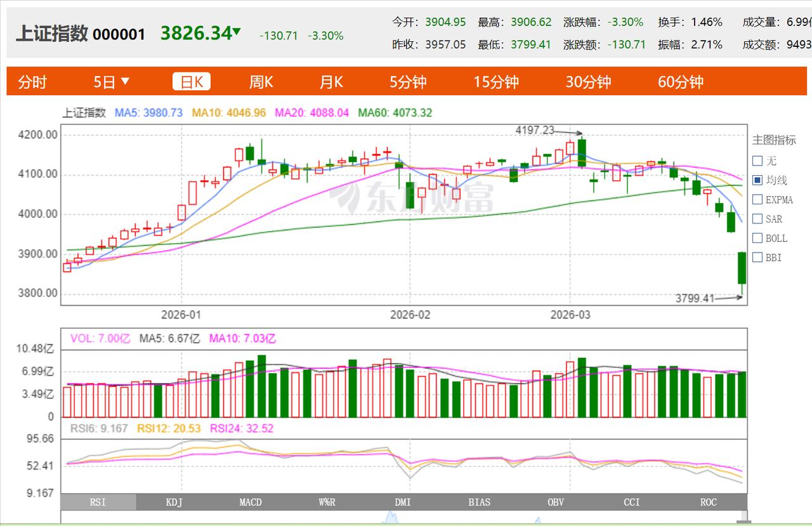
Task: Open the CCI indicator tab
Action: point(632,502)
